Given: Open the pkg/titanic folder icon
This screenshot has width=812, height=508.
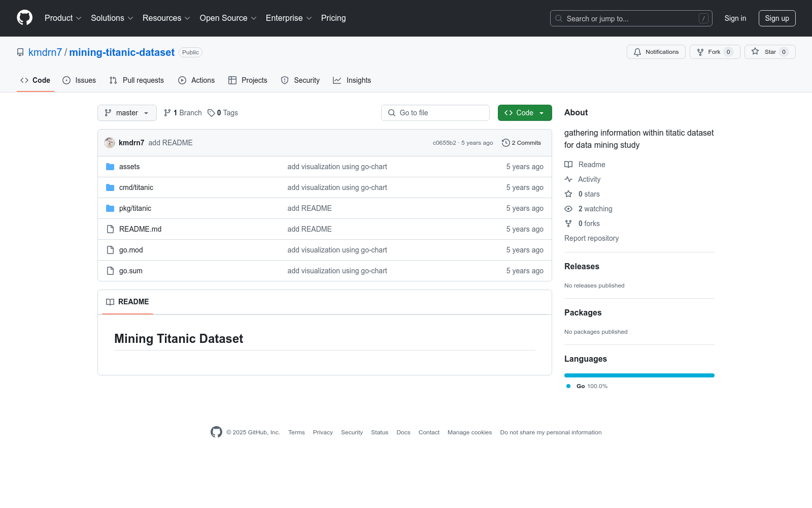Looking at the screenshot, I should (110, 208).
